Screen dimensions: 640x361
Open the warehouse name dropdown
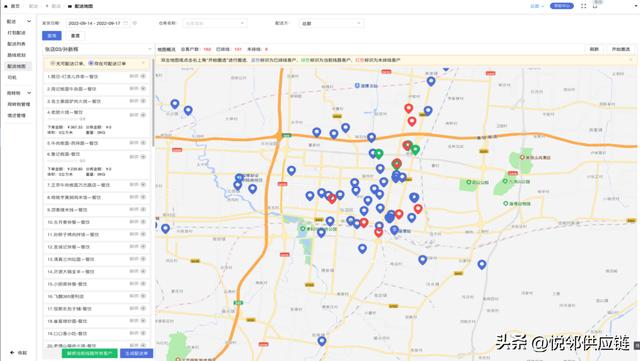tap(215, 23)
